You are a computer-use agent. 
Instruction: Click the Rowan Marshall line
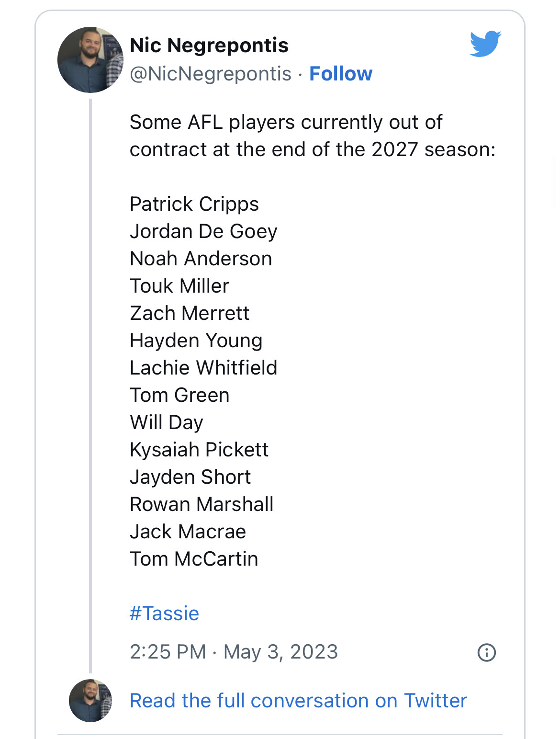point(202,504)
